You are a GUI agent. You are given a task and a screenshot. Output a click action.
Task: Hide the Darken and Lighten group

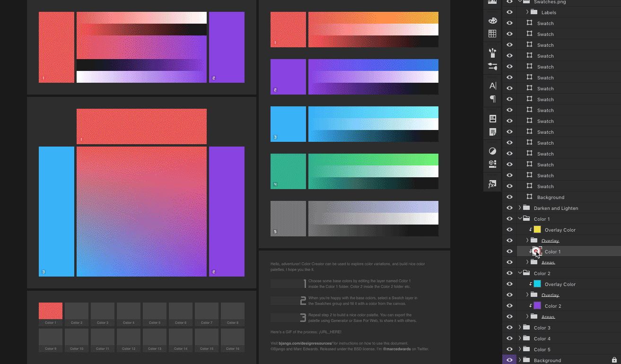[x=509, y=208]
